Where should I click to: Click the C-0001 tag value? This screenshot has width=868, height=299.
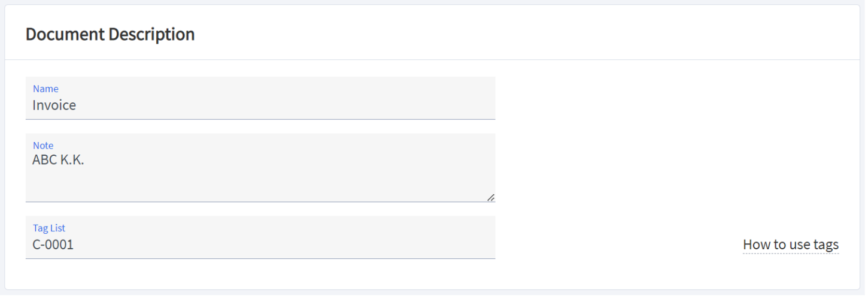pos(53,244)
